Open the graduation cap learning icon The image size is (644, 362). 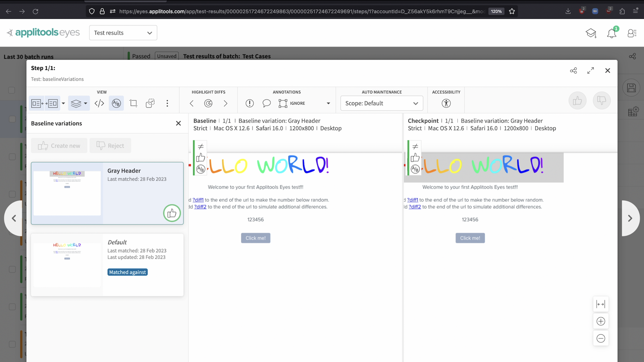point(591,33)
